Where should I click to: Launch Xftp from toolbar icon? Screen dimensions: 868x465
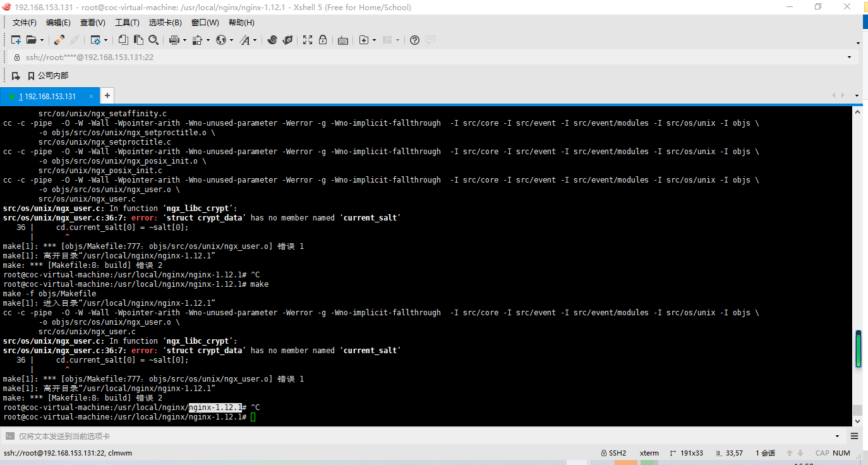[272, 40]
